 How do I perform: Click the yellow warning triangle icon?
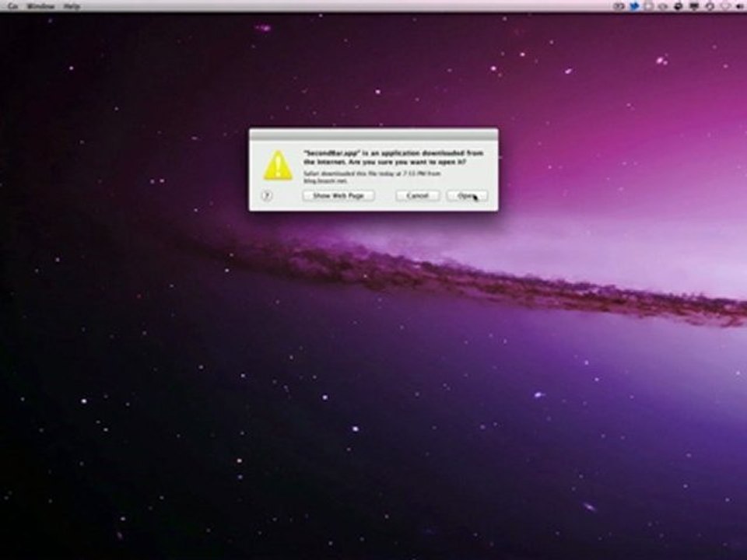click(278, 166)
